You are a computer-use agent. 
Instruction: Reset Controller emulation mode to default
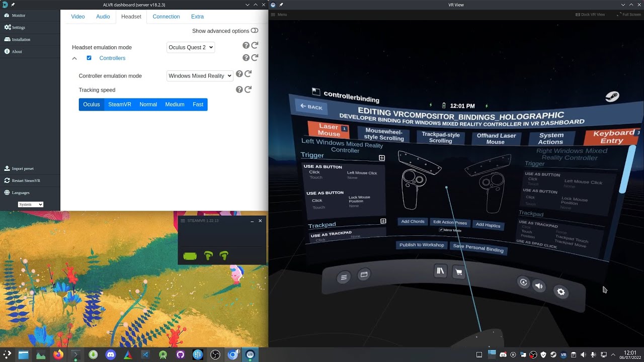(248, 74)
